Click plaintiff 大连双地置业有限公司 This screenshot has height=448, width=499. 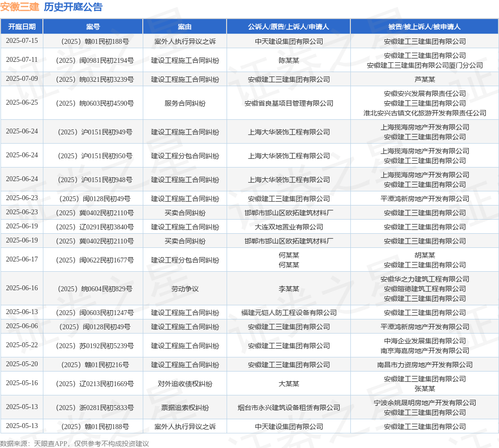(x=288, y=227)
